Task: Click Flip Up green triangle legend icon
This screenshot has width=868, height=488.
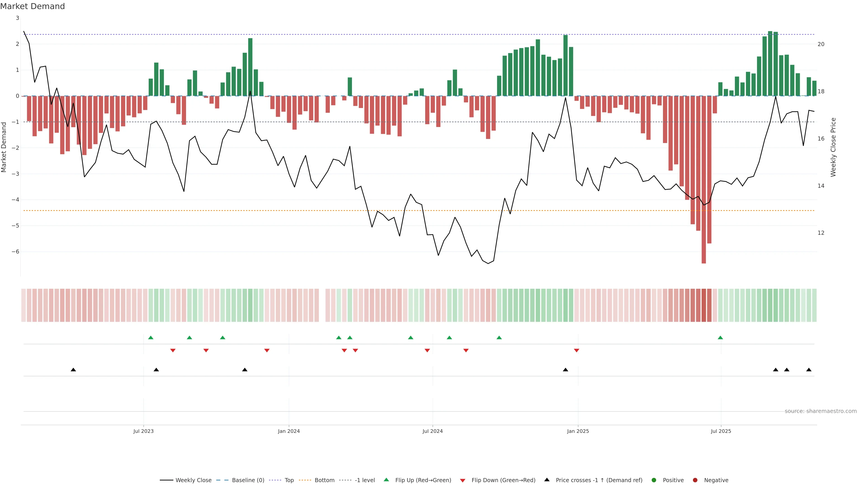Action: [386, 480]
